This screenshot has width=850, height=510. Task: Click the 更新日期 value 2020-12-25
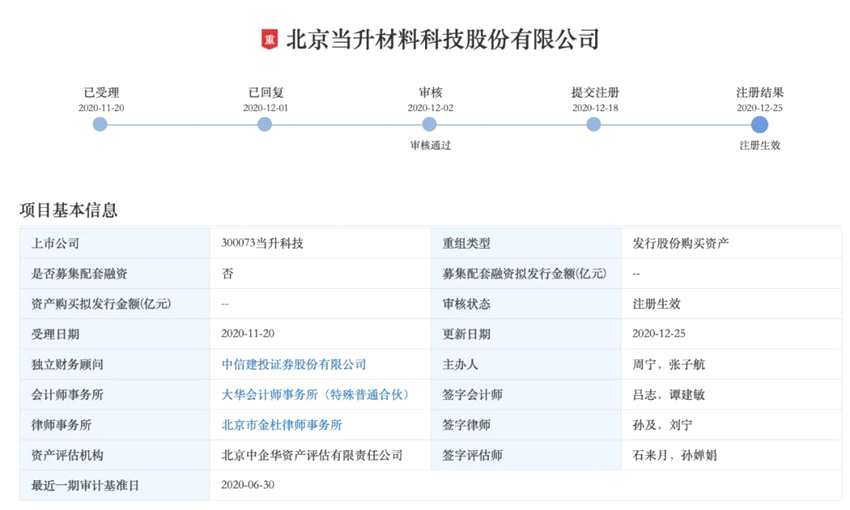[x=659, y=333]
